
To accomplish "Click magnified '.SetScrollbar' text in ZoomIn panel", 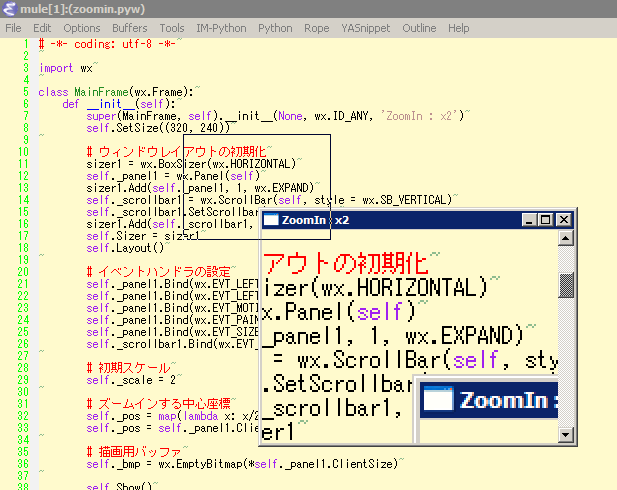I will click(338, 384).
